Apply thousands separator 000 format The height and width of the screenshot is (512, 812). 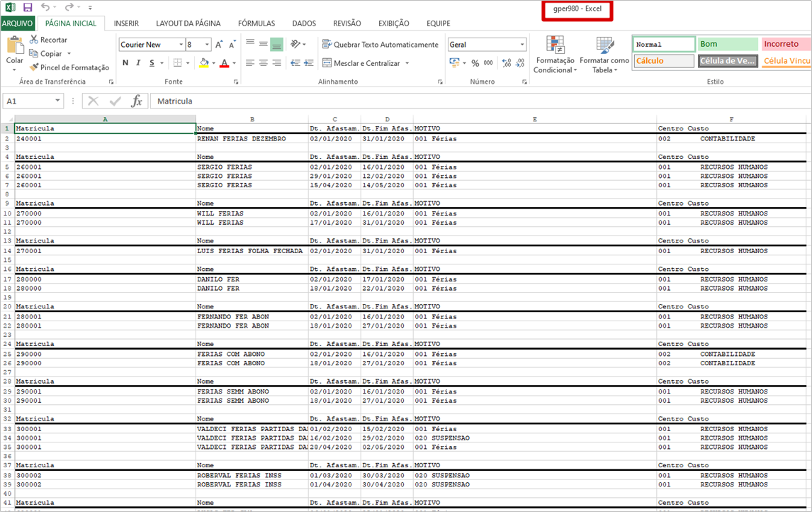488,62
